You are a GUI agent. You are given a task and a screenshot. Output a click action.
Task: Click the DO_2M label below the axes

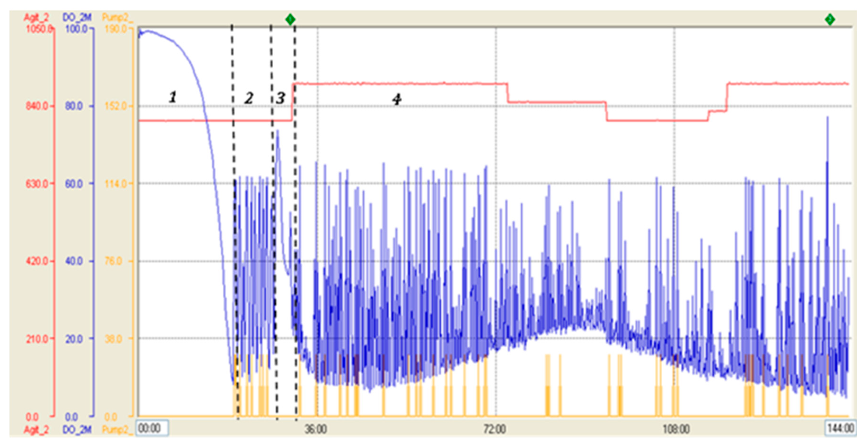point(77,430)
